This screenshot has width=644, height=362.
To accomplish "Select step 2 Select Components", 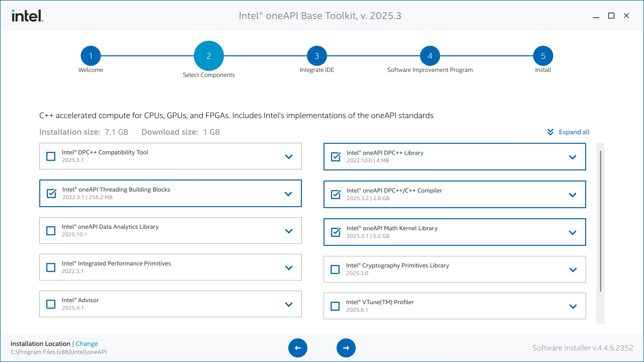I will pyautogui.click(x=209, y=56).
